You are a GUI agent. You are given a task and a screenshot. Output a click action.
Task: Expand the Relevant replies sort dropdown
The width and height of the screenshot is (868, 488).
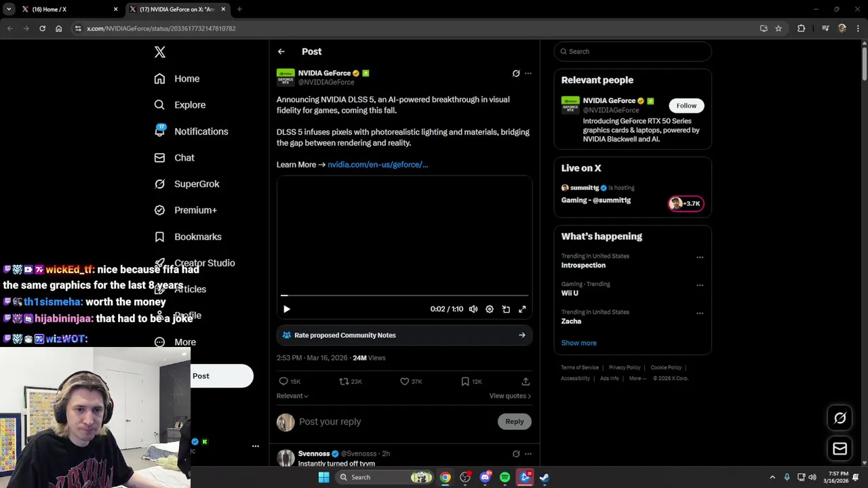click(x=292, y=396)
